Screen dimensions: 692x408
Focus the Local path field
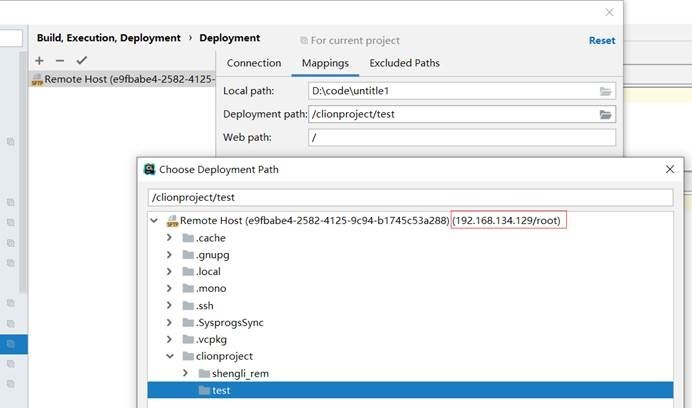462,91
